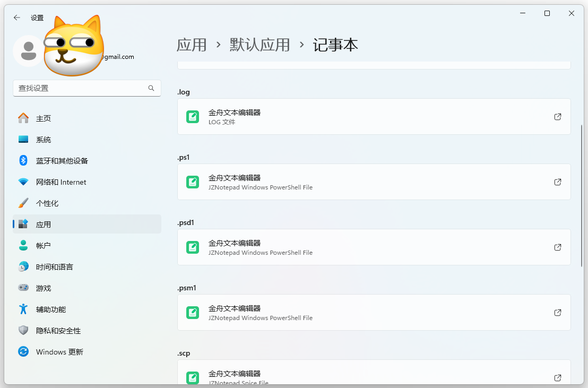Focus the 查找设置 search box
The image size is (588, 388).
click(x=87, y=88)
